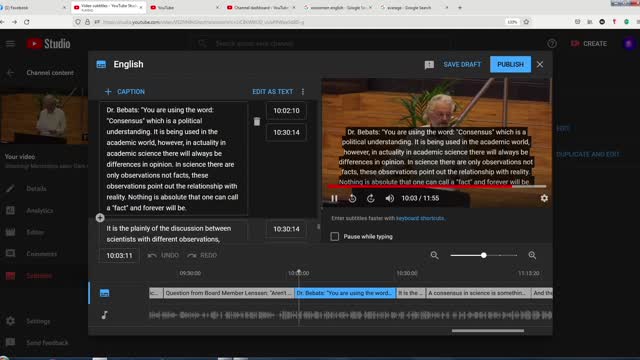The image size is (640, 360).
Task: Select the subtitle track icon on timeline
Action: click(x=104, y=293)
